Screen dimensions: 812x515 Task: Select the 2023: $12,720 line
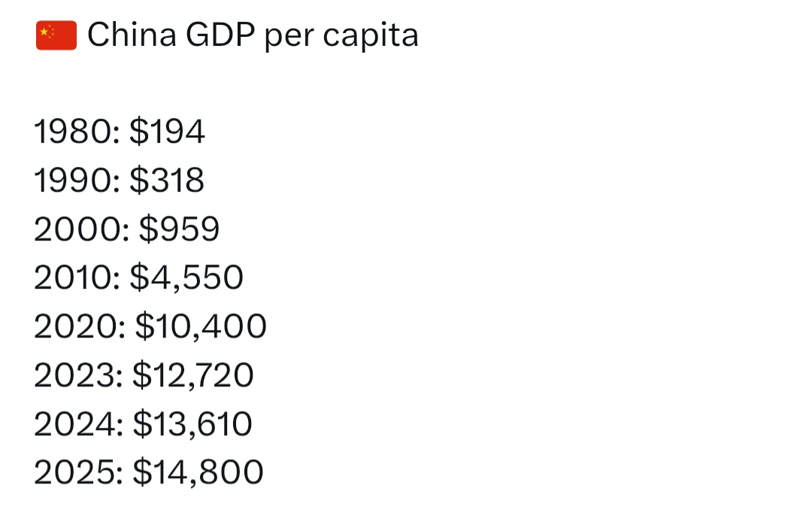point(144,374)
